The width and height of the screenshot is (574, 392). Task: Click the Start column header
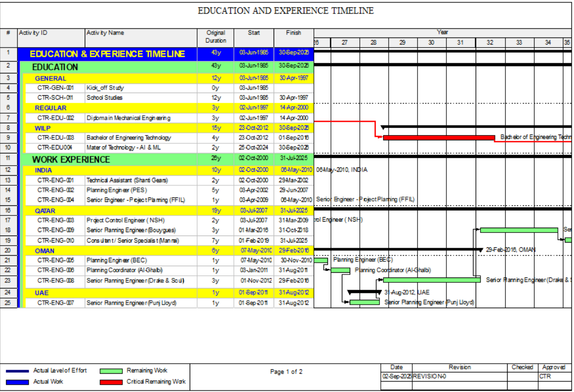click(254, 38)
